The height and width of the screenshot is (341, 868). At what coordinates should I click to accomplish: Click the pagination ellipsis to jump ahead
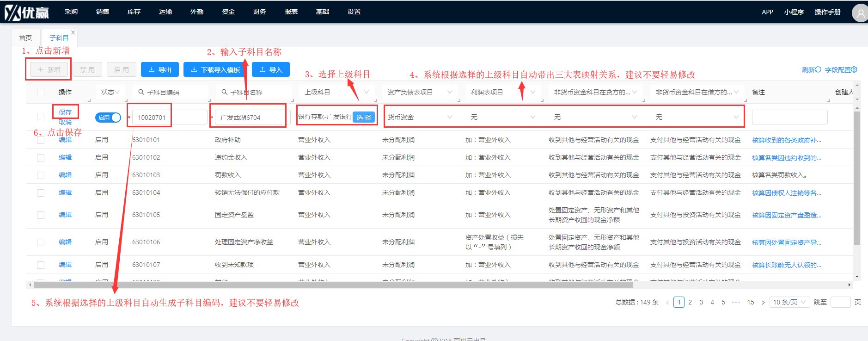coord(736,302)
